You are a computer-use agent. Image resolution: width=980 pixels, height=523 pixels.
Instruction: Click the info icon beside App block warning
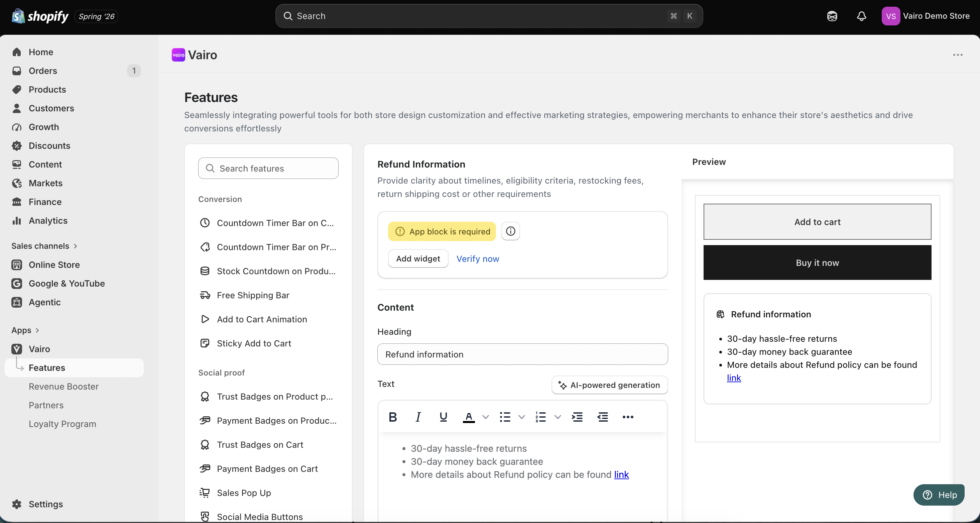point(510,231)
